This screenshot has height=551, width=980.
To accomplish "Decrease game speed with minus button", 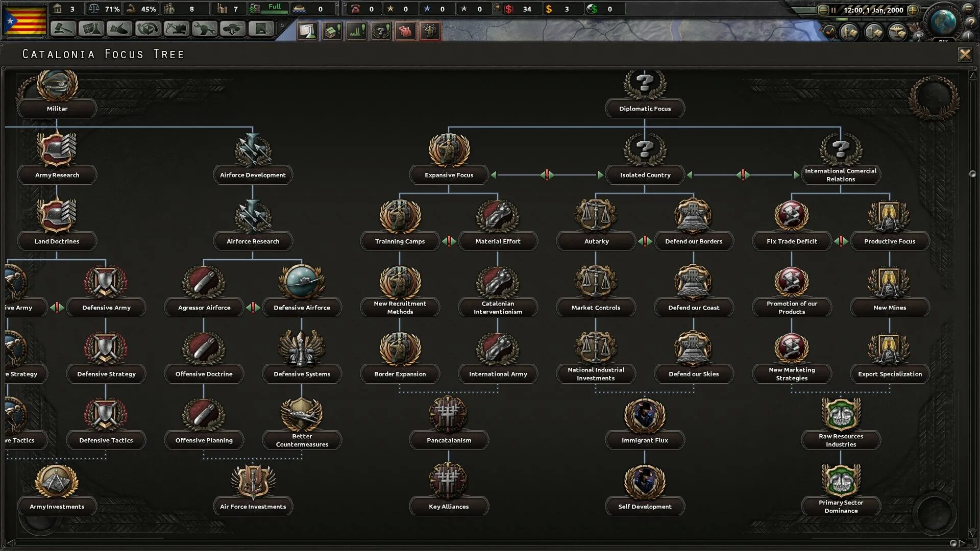I will pos(823,10).
